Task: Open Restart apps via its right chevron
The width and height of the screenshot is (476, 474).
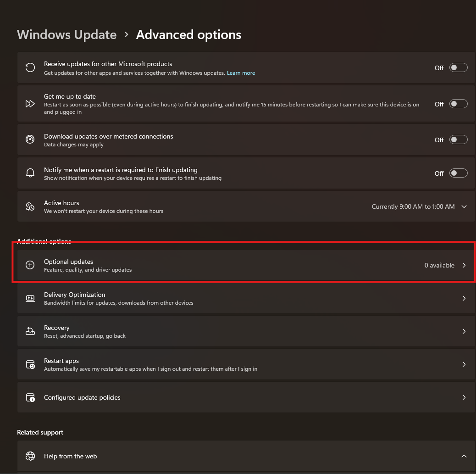Action: 464,364
